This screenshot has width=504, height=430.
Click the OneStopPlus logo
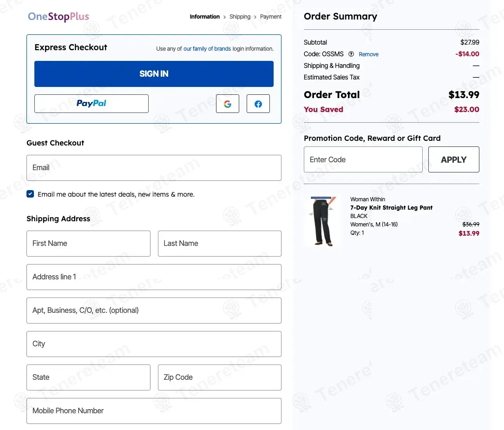59,17
